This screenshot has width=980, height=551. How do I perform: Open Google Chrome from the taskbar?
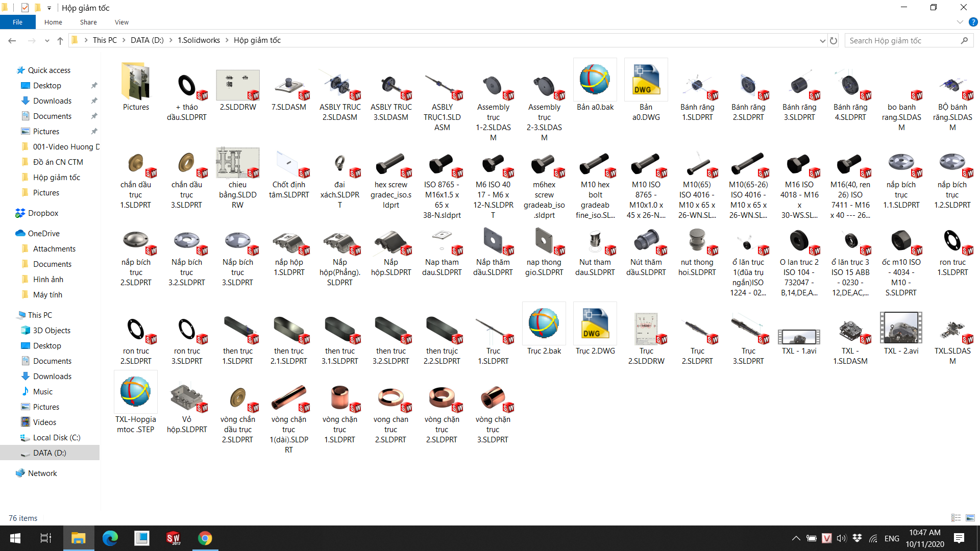pyautogui.click(x=205, y=538)
